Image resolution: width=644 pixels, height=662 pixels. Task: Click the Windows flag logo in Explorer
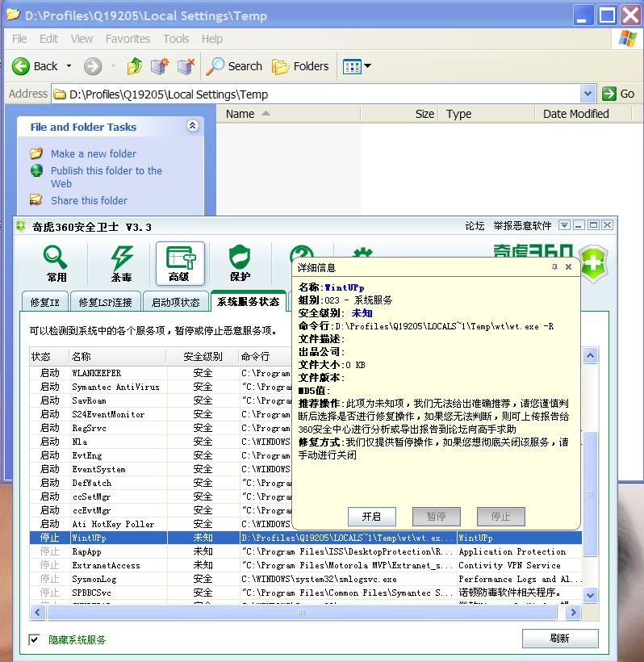point(628,39)
